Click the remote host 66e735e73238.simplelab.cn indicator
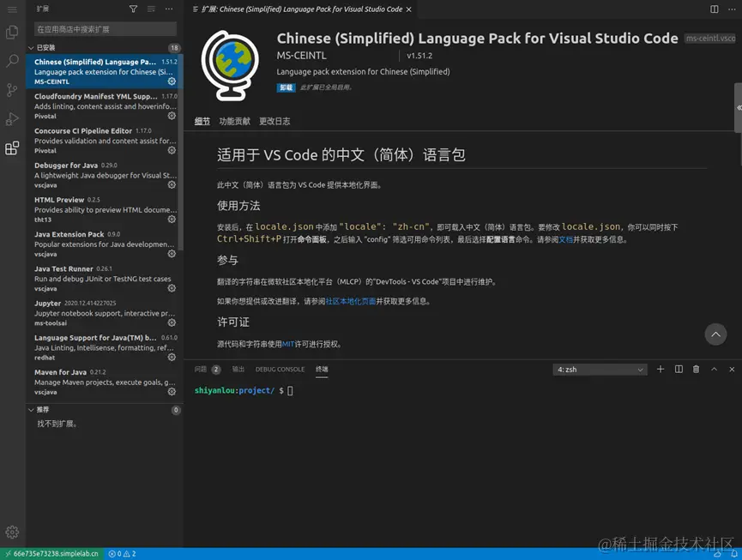Viewport: 742px width, 560px height. click(x=52, y=554)
